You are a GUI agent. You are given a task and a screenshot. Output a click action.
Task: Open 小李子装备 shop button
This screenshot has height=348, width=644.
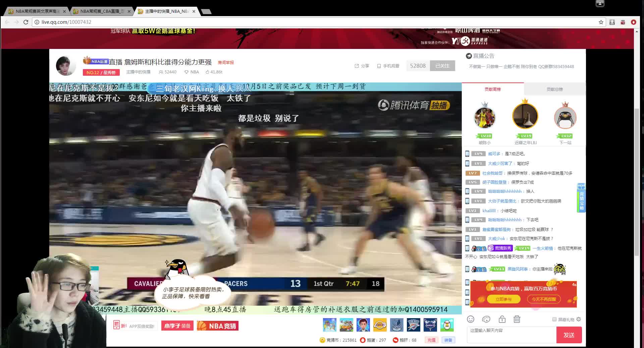pyautogui.click(x=177, y=326)
